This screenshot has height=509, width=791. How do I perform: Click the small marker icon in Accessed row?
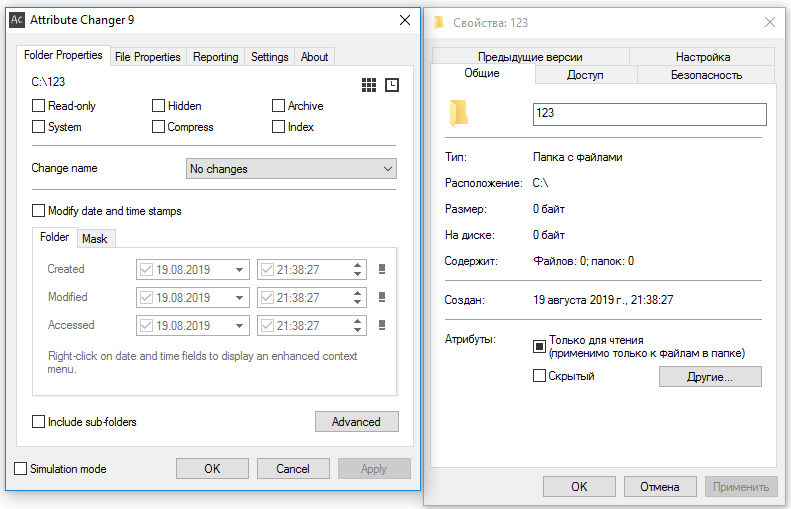click(x=382, y=325)
